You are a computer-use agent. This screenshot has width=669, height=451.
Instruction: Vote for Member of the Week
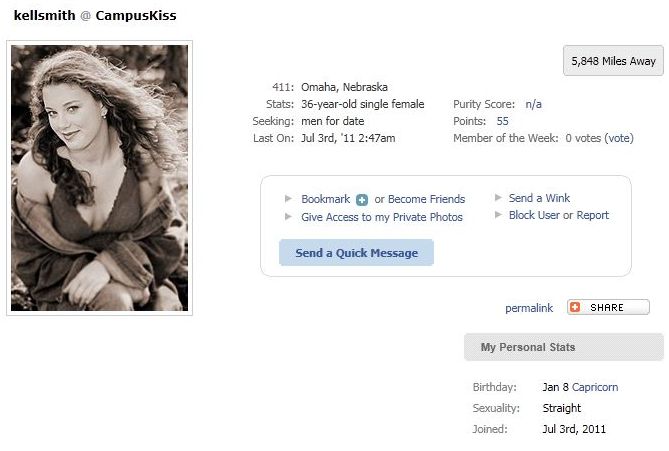[x=619, y=138]
